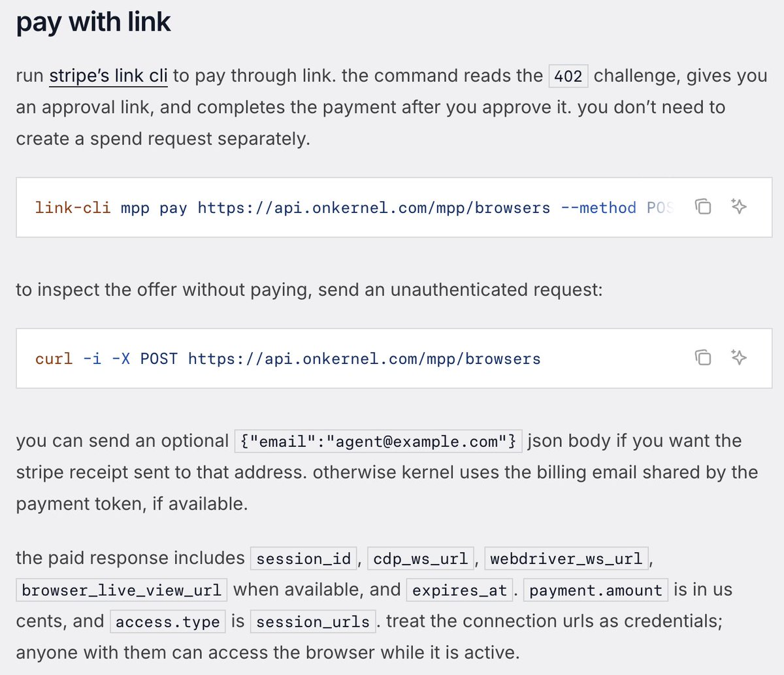Click the webdriver_ws_url code tag
This screenshot has height=675, width=784.
[x=566, y=559]
